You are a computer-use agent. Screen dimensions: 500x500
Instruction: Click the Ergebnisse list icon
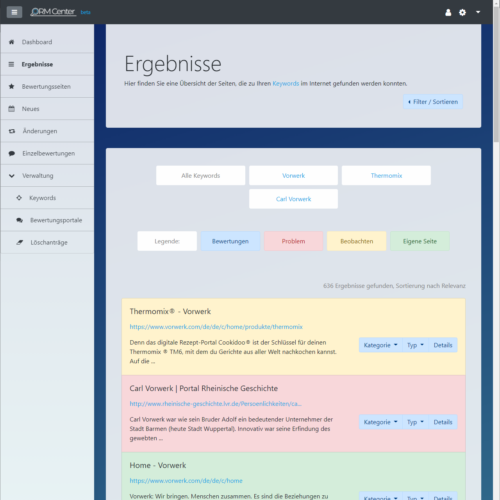pyautogui.click(x=11, y=64)
